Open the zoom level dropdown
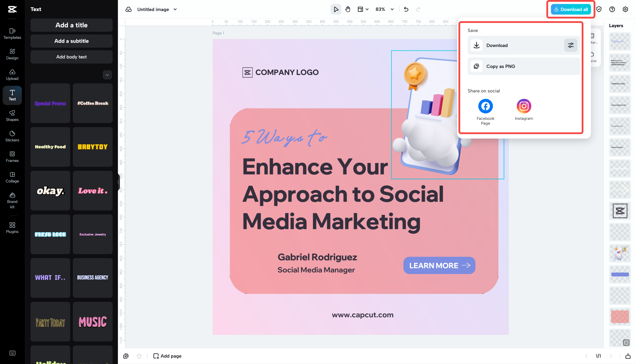This screenshot has height=364, width=636. [x=384, y=9]
